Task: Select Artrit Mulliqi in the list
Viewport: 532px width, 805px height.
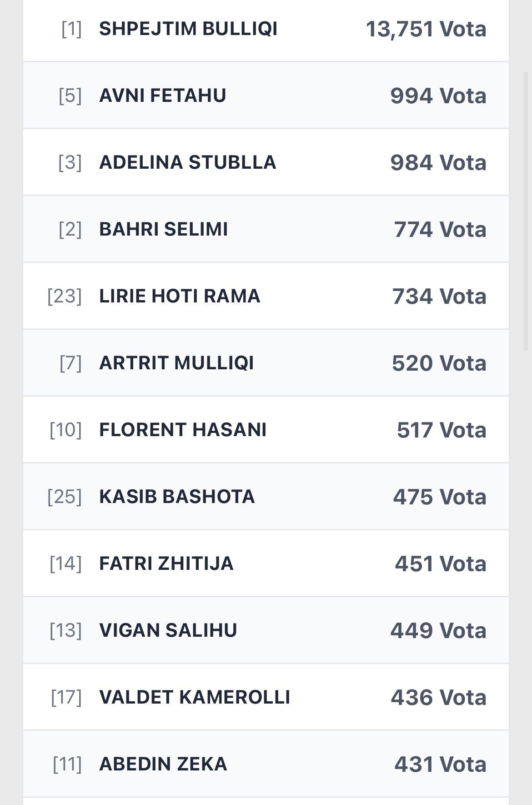Action: click(176, 363)
